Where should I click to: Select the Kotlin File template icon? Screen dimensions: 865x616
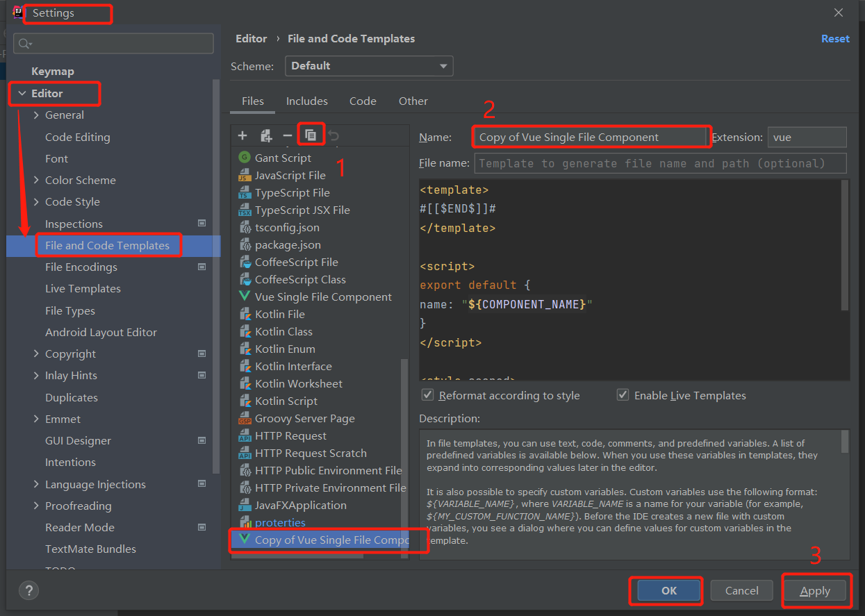(x=244, y=314)
